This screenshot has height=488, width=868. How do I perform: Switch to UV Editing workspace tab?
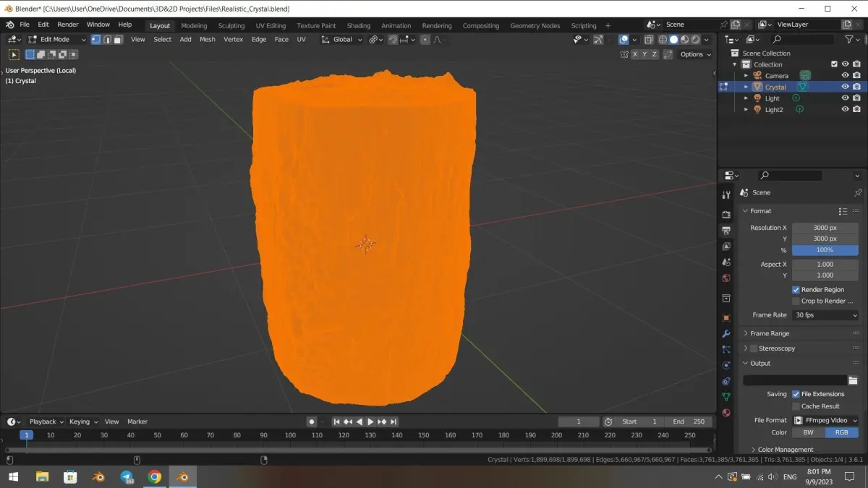[x=271, y=25]
